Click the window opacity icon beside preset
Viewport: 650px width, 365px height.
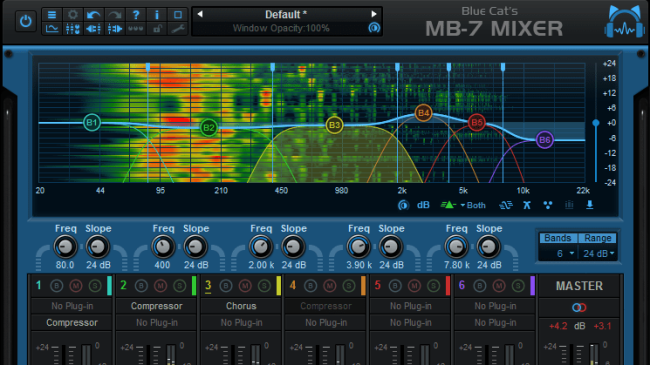374,28
